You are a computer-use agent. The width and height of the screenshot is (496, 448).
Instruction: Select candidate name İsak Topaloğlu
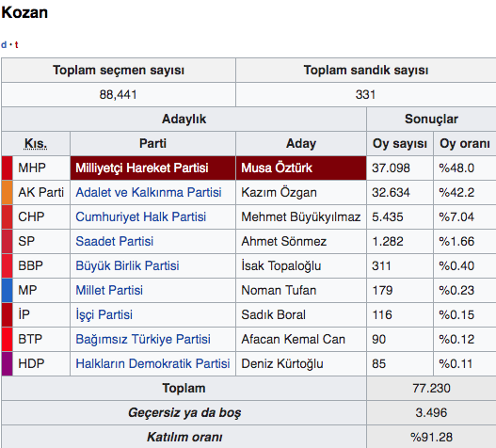tap(280, 265)
